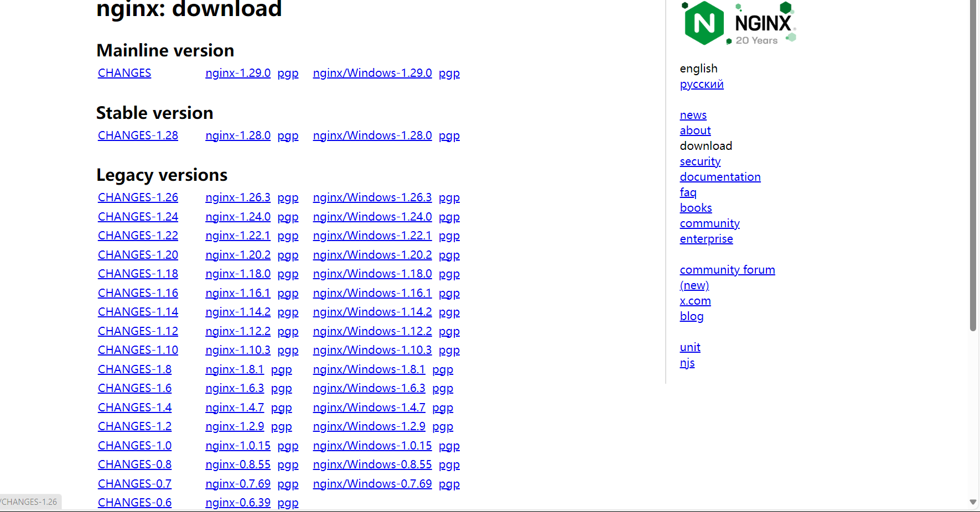Open CHANGES-1.12 changelog
The height and width of the screenshot is (512, 980).
click(x=138, y=331)
